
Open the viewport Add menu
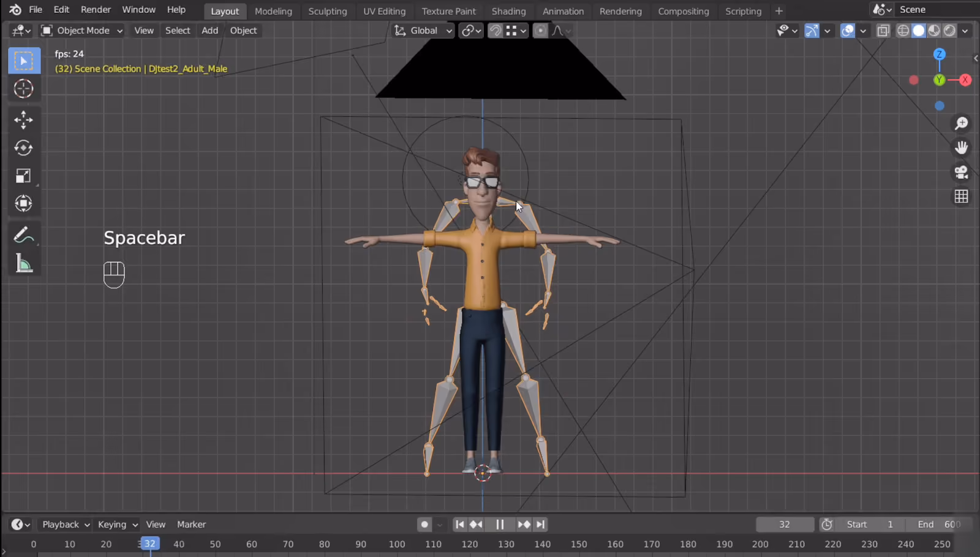click(x=210, y=31)
